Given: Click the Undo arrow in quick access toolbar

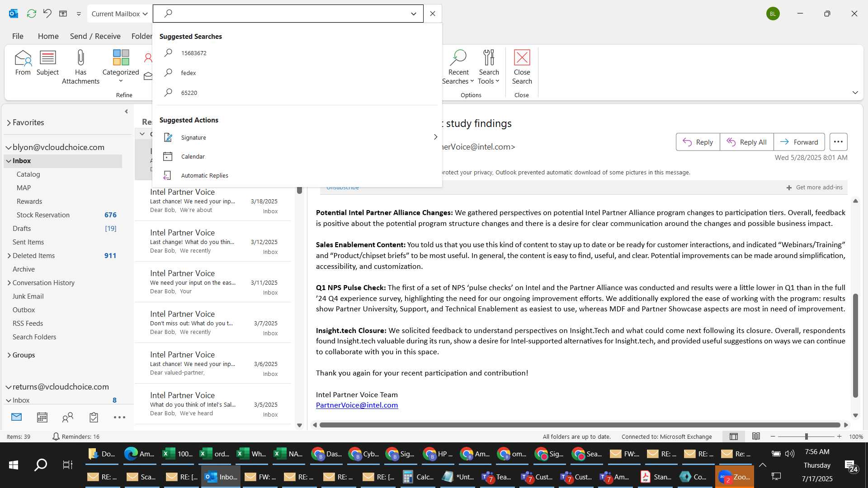Looking at the screenshot, I should [47, 14].
